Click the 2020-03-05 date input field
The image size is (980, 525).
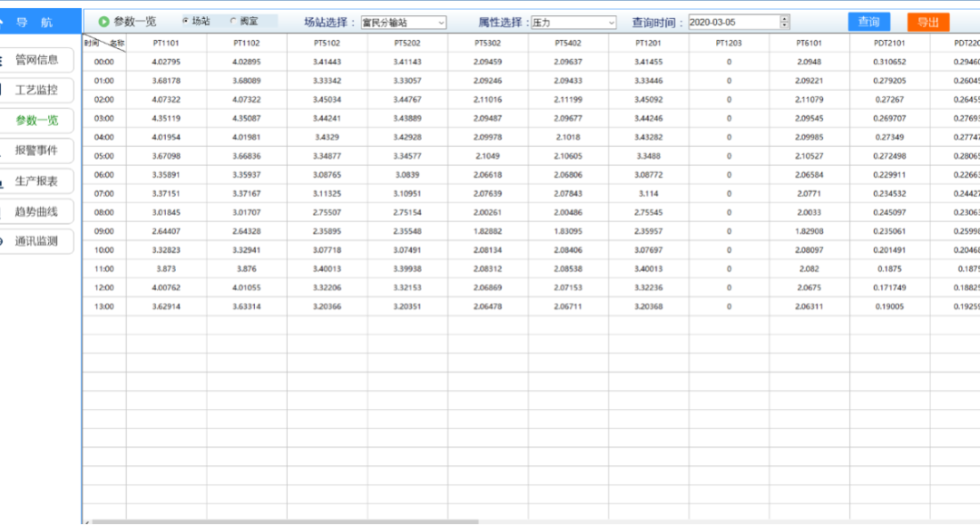(734, 22)
